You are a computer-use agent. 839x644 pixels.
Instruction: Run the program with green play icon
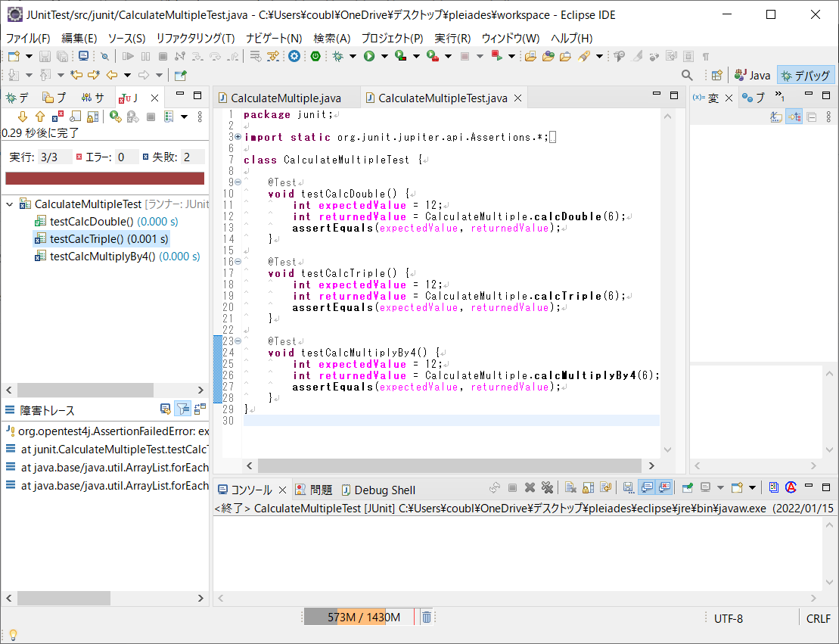(369, 56)
